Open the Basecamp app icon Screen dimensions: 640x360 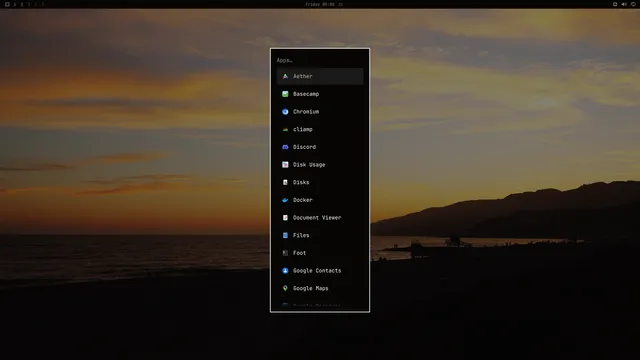[285, 94]
